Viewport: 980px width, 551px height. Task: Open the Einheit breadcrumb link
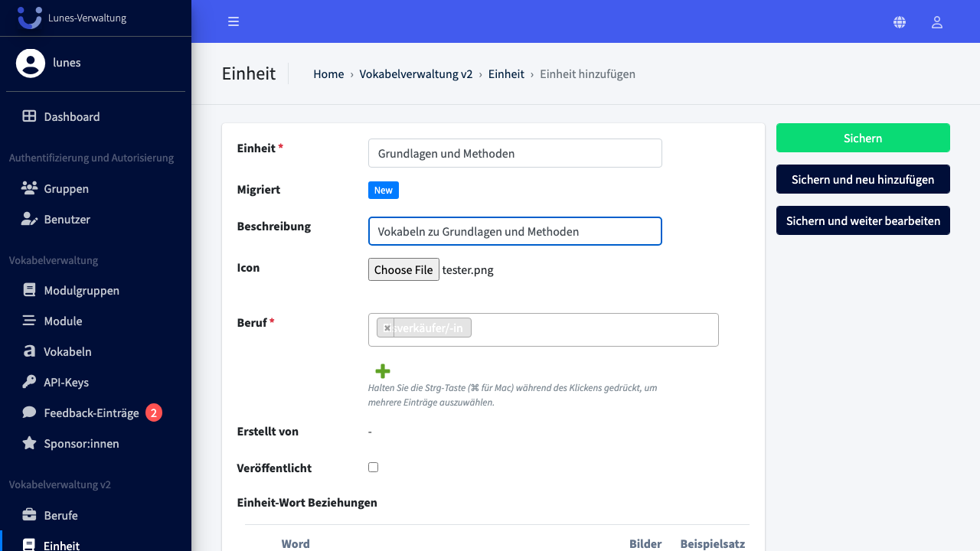pos(506,73)
